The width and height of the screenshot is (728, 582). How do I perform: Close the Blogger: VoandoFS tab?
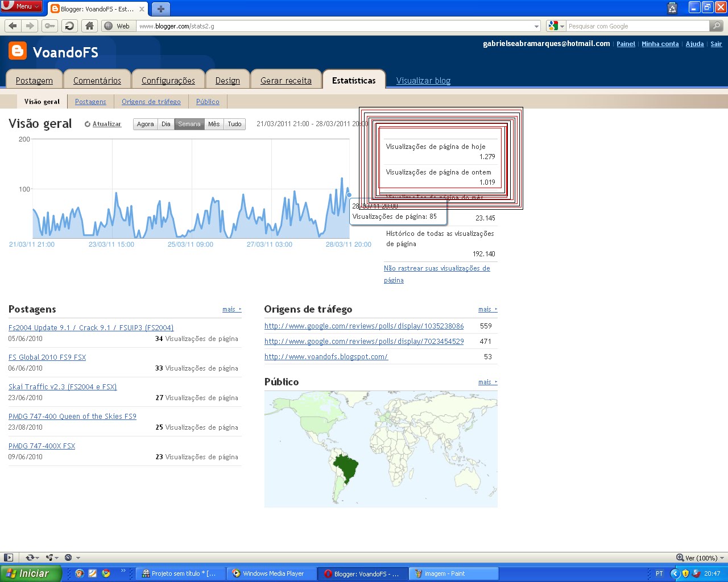tap(142, 9)
